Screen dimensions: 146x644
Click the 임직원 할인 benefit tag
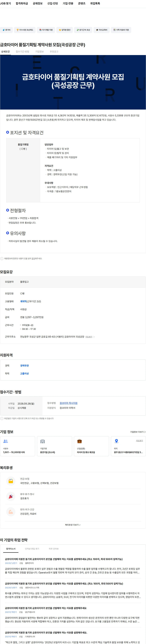click(64, 30)
